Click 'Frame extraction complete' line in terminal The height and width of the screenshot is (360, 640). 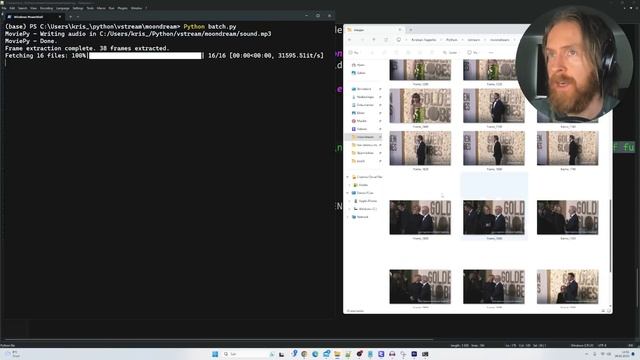tap(87, 48)
